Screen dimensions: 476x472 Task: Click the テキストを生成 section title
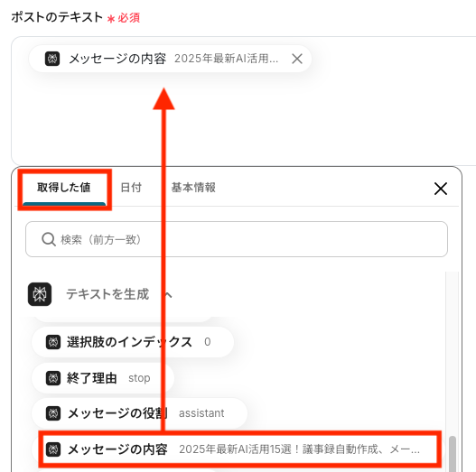(x=107, y=294)
